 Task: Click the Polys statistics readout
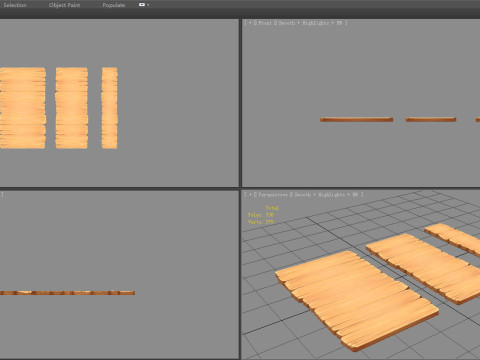click(x=261, y=215)
